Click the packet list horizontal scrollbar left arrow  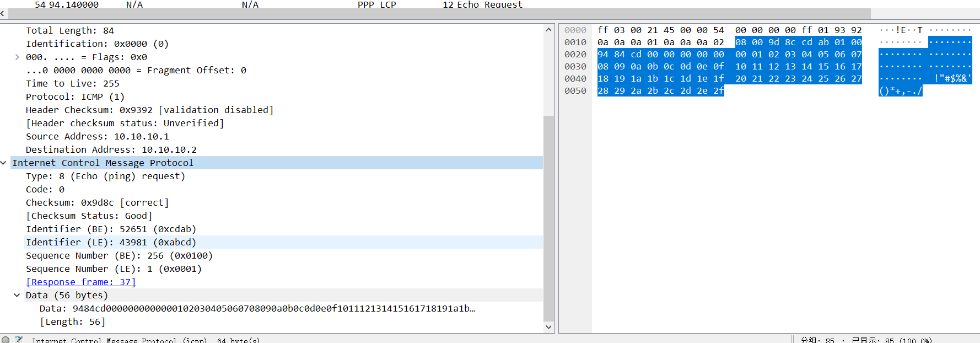point(3,14)
